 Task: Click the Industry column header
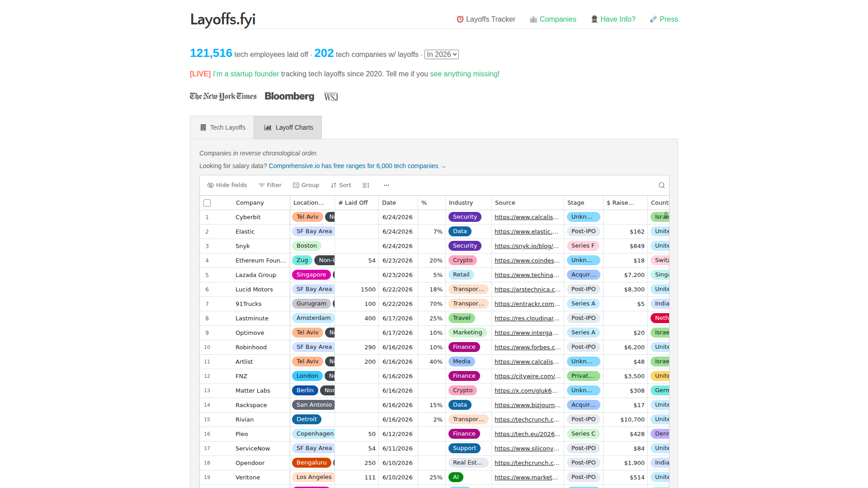click(468, 203)
